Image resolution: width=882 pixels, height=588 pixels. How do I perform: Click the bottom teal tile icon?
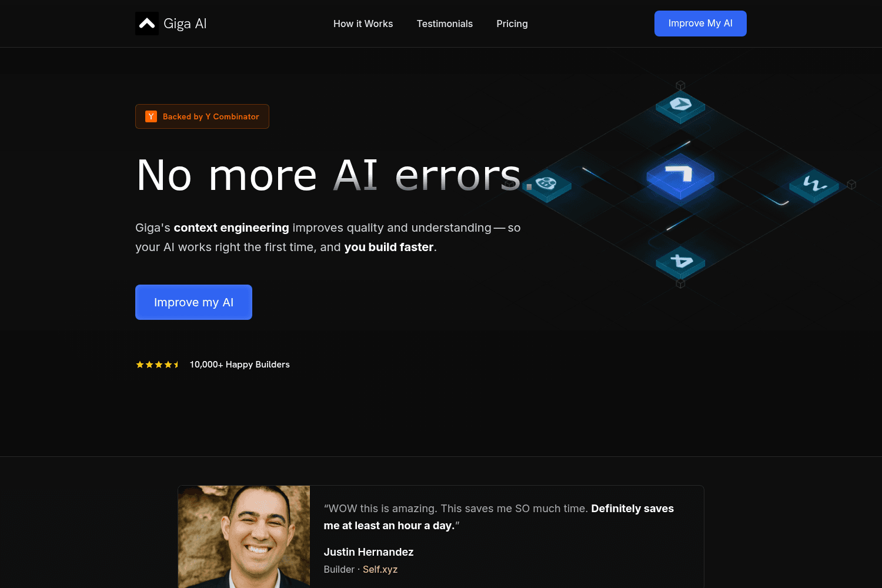(x=680, y=263)
